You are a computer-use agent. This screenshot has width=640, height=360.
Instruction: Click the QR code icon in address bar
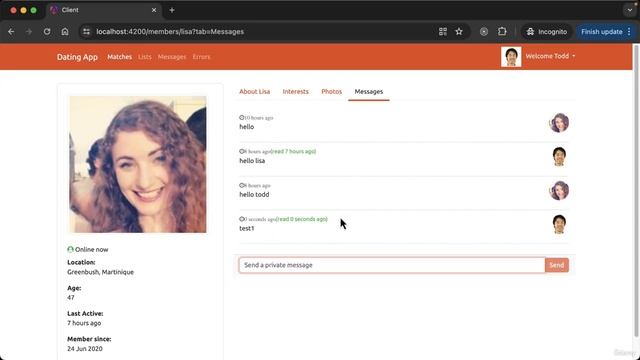[x=443, y=31]
